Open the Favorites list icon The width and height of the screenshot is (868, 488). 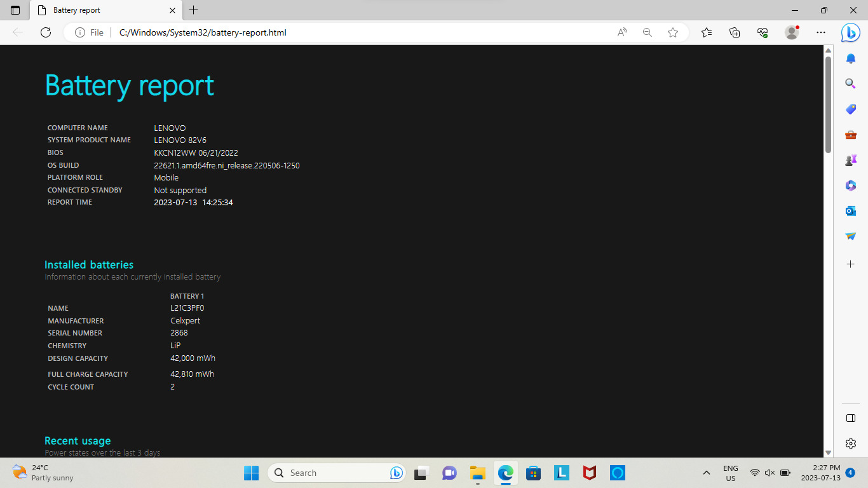[x=707, y=32]
